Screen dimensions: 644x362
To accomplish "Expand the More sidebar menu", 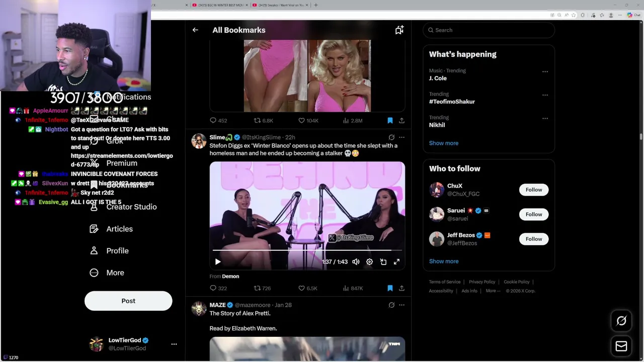I will (107, 273).
